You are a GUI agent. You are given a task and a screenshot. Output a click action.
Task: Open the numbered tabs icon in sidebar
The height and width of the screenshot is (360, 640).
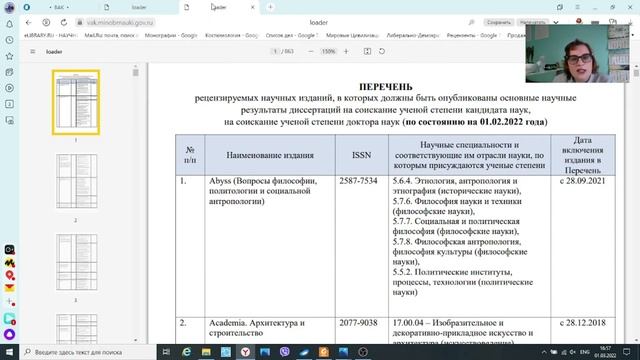pos(9,104)
